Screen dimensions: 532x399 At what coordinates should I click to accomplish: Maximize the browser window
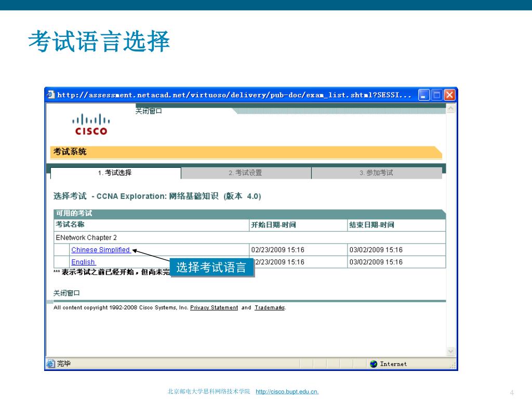click(x=436, y=95)
